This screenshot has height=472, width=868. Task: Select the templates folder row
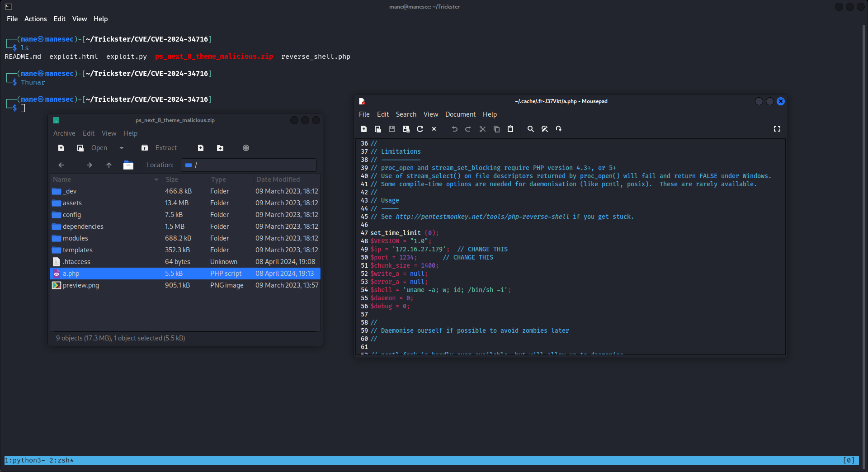click(185, 250)
